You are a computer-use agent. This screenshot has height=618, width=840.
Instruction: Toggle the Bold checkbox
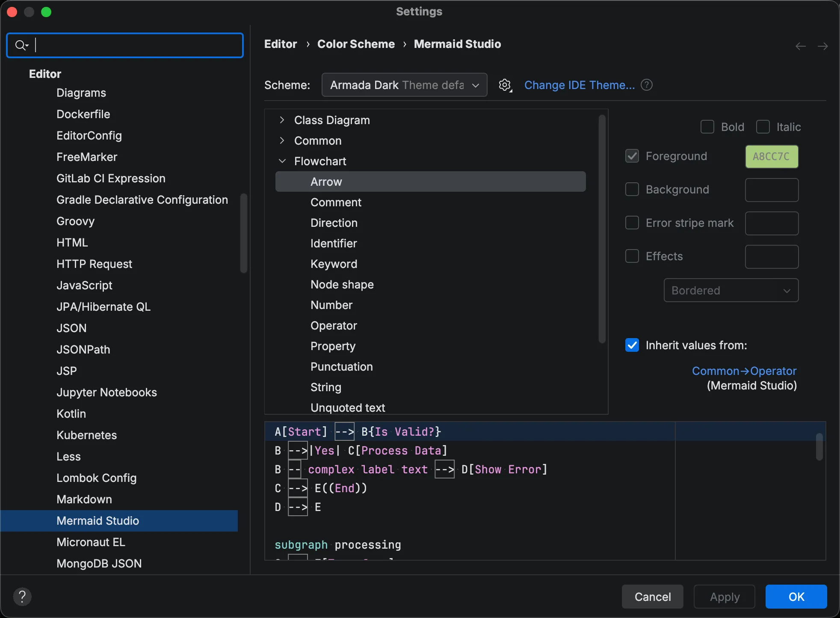[x=707, y=127]
